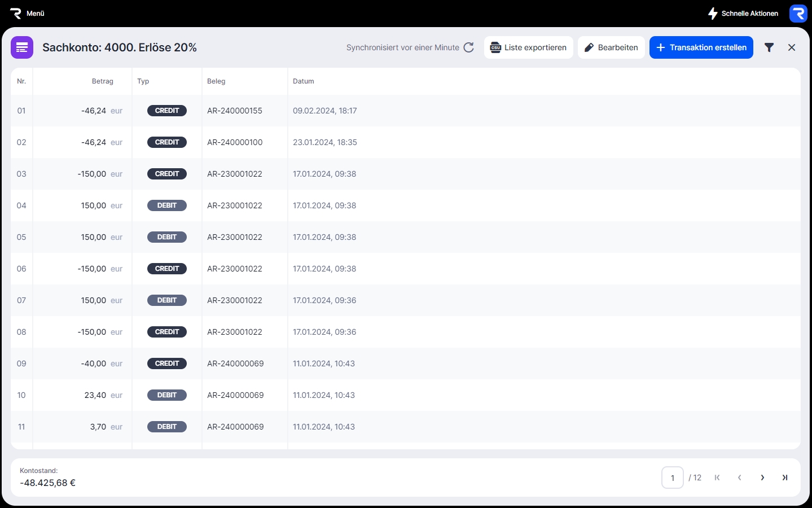
Task: Go to next page arrow
Action: click(762, 478)
